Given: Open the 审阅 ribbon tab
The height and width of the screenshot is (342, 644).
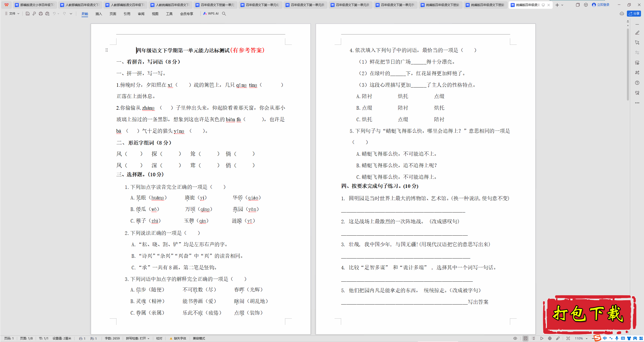Looking at the screenshot, I should point(141,14).
